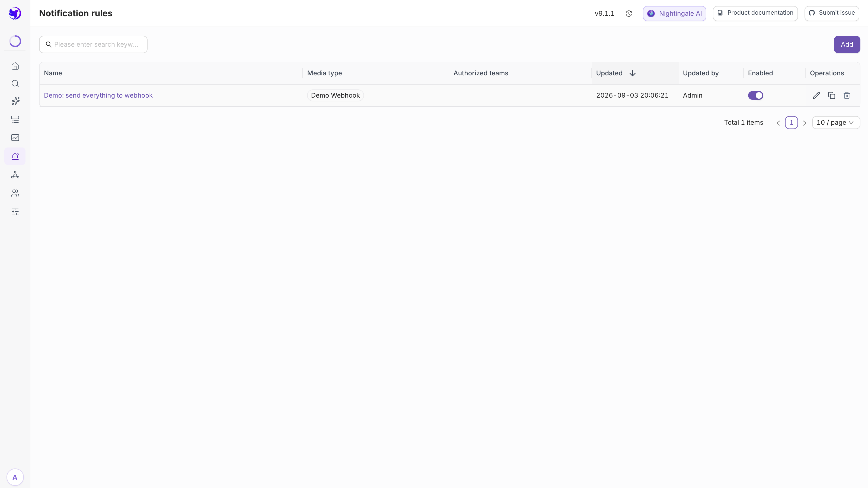The image size is (868, 488).
Task: Focus the search keyword input field
Action: click(93, 44)
